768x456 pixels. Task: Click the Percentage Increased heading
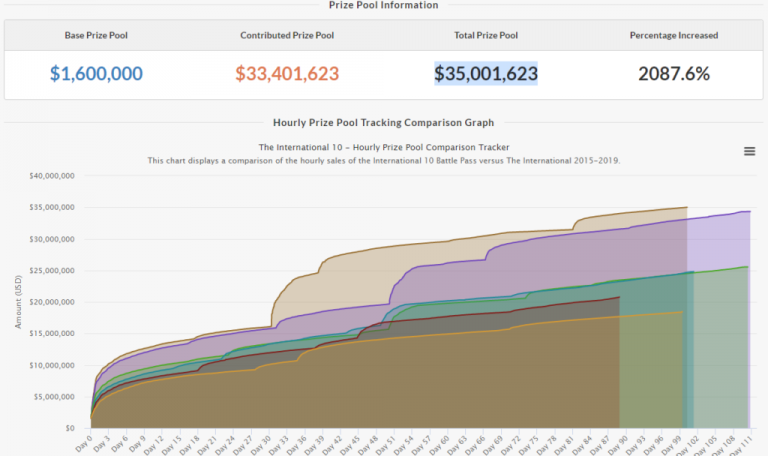(x=673, y=35)
